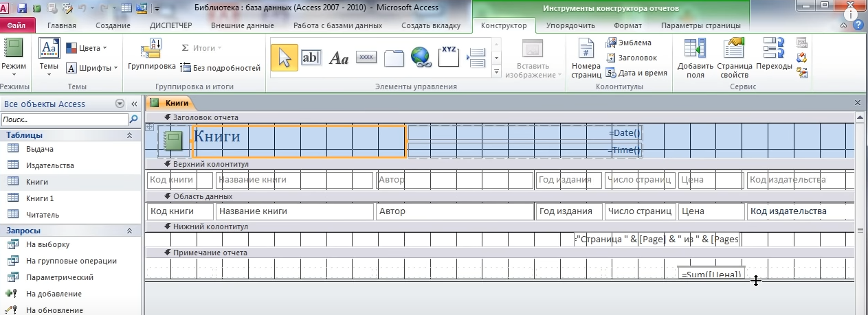868x315 pixels.
Task: Click the Save icon in quick access toolbar
Action: point(22,9)
